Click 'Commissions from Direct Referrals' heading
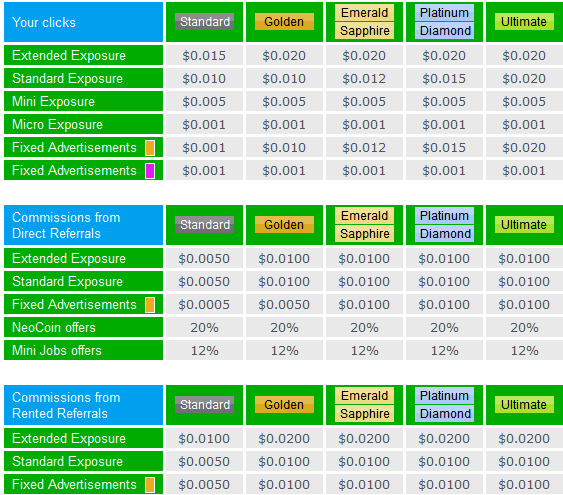Image resolution: width=563 pixels, height=495 pixels. (x=66, y=225)
